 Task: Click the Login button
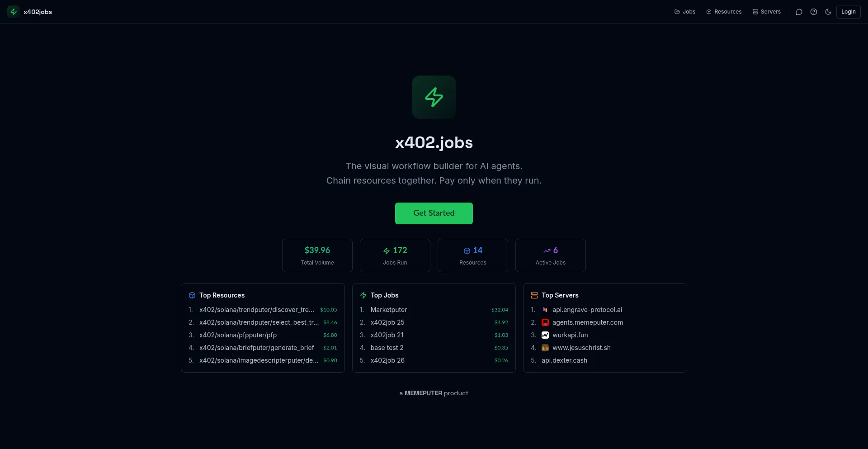849,11
